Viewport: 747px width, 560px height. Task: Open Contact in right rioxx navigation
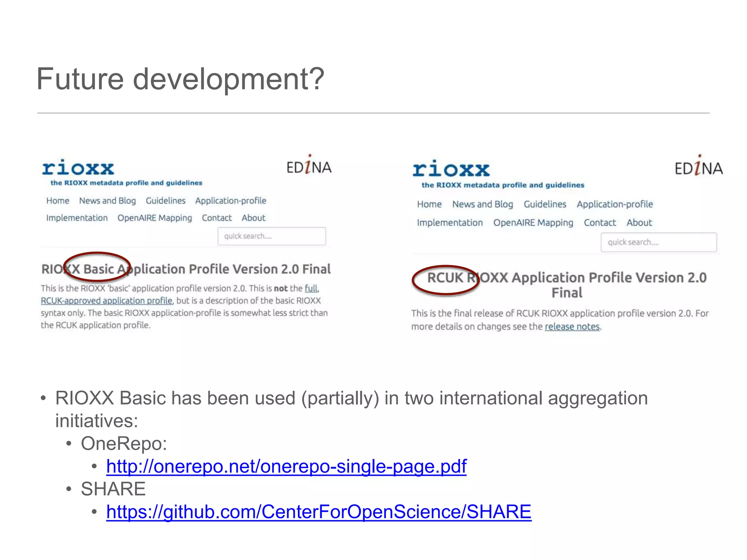600,223
